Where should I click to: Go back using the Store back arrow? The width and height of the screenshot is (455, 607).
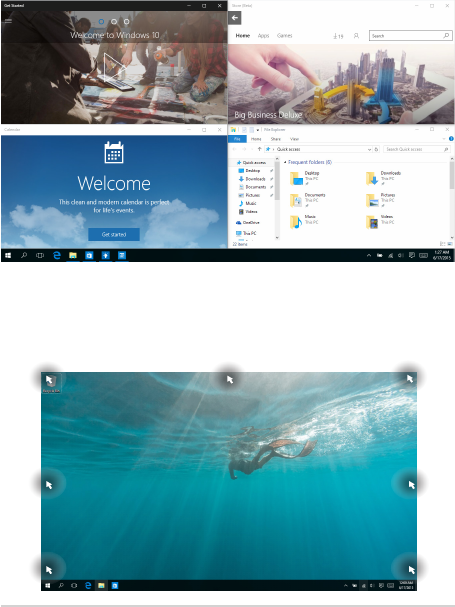click(235, 18)
